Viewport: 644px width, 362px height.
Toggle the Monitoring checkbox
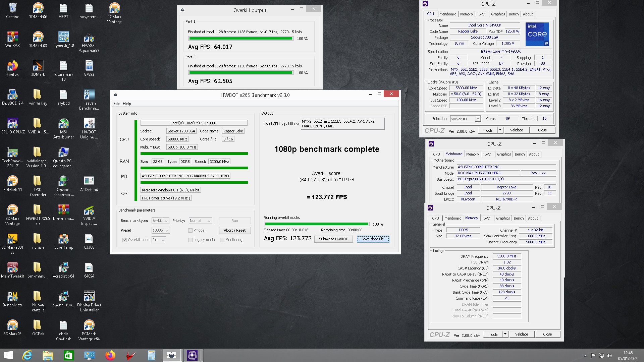point(222,240)
